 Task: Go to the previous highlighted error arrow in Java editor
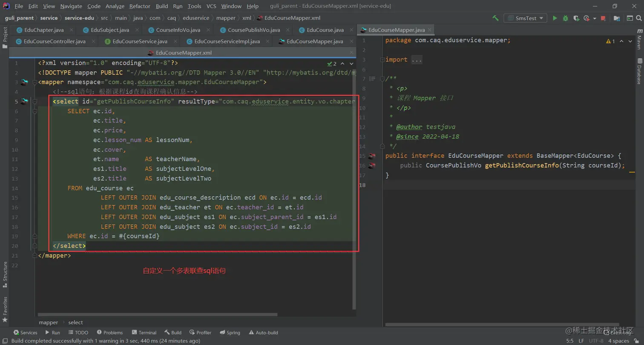click(x=622, y=41)
